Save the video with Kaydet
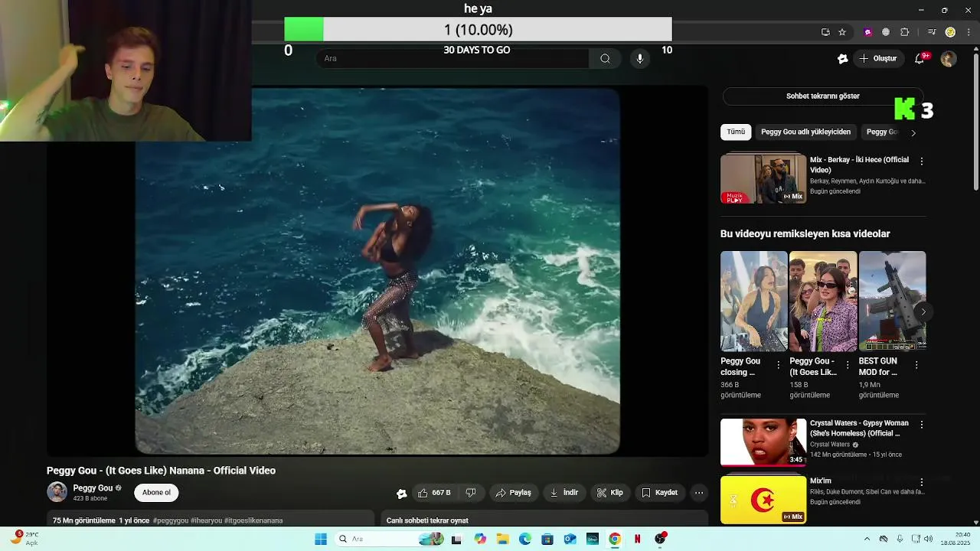The width and height of the screenshot is (980, 551). pyautogui.click(x=660, y=493)
